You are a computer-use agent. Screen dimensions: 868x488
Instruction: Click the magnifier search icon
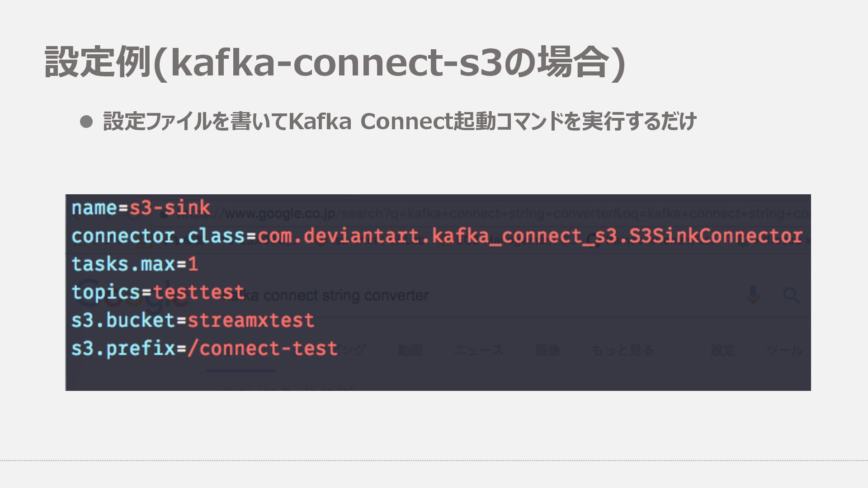pos(791,295)
